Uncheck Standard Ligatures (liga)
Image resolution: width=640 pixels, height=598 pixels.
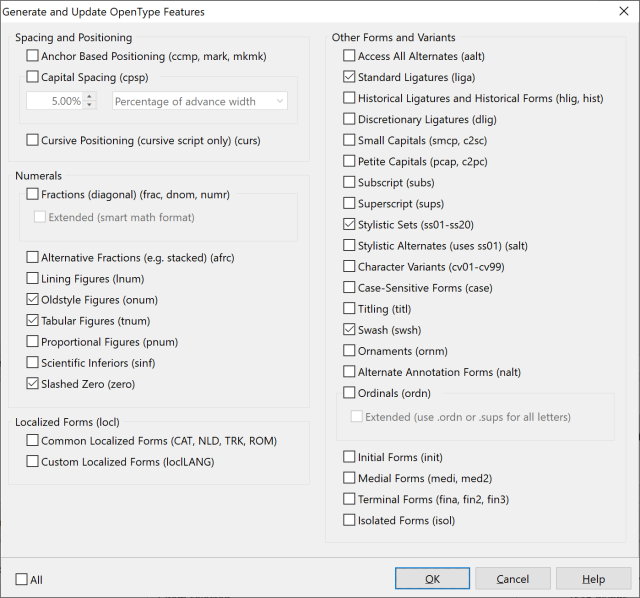pos(349,77)
